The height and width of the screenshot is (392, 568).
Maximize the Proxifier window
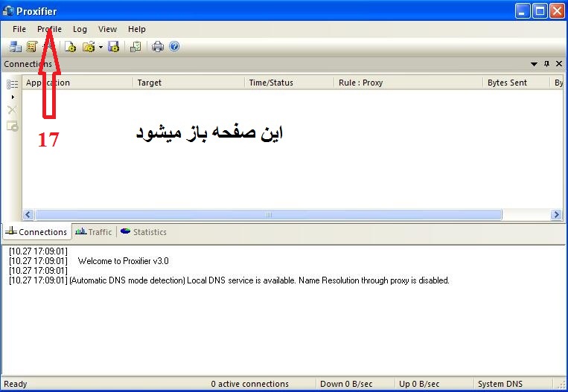pyautogui.click(x=540, y=11)
